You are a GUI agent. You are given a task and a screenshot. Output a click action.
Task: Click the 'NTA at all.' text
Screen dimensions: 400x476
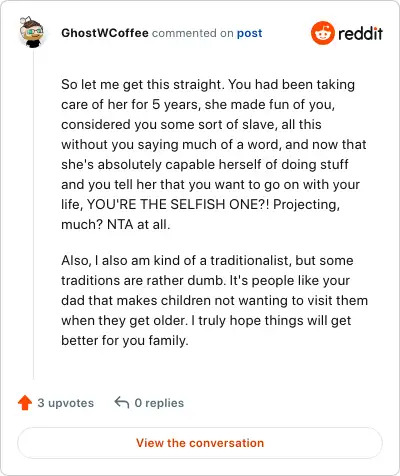[x=139, y=224]
